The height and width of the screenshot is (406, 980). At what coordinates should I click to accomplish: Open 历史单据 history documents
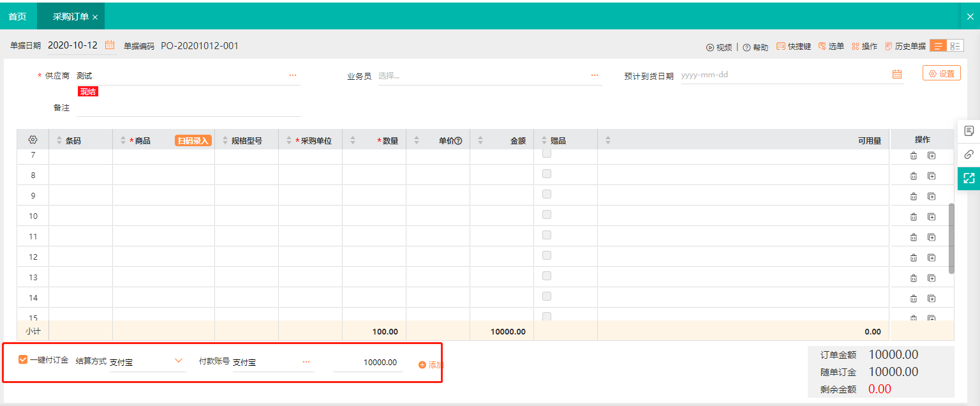point(905,47)
